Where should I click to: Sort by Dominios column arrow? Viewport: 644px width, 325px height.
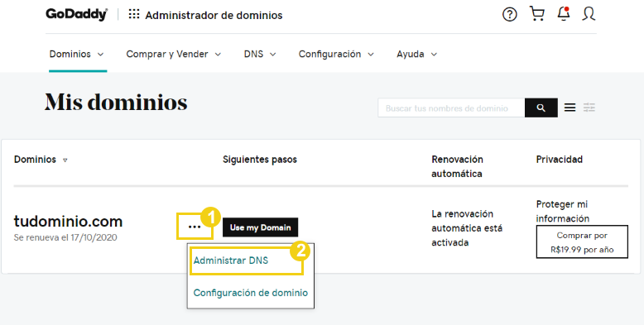coord(65,160)
